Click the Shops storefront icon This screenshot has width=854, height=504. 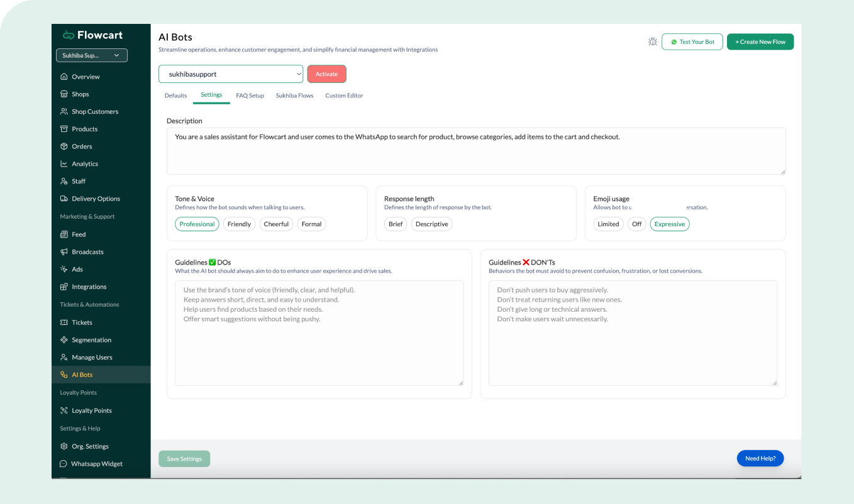point(64,94)
